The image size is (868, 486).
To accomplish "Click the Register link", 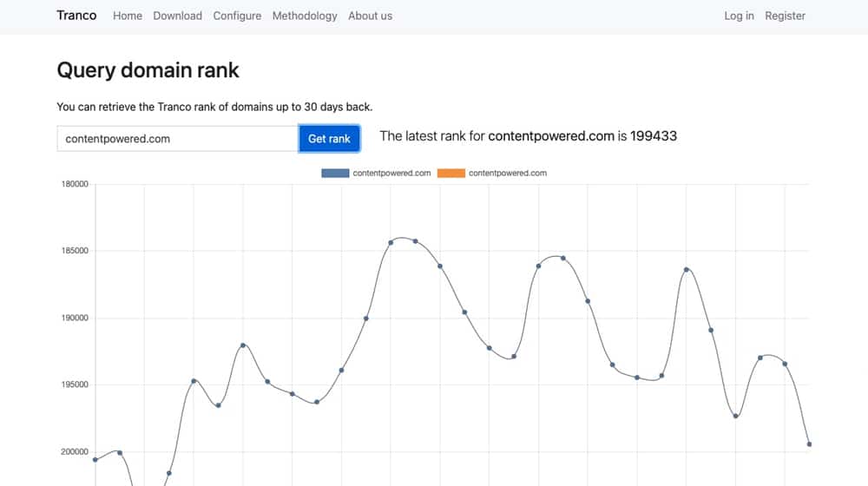I will 785,16.
